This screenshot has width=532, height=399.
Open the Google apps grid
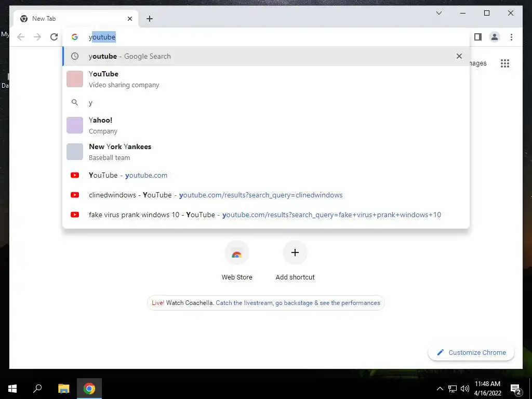(505, 63)
